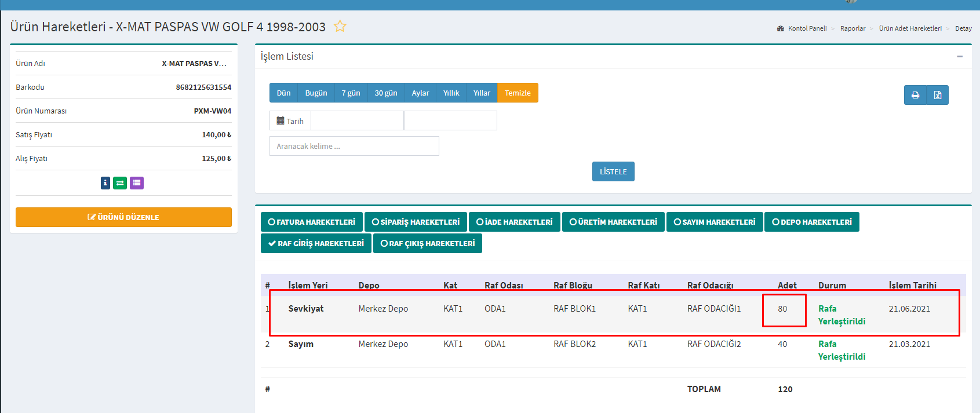Open product info via blue info icon

click(105, 183)
